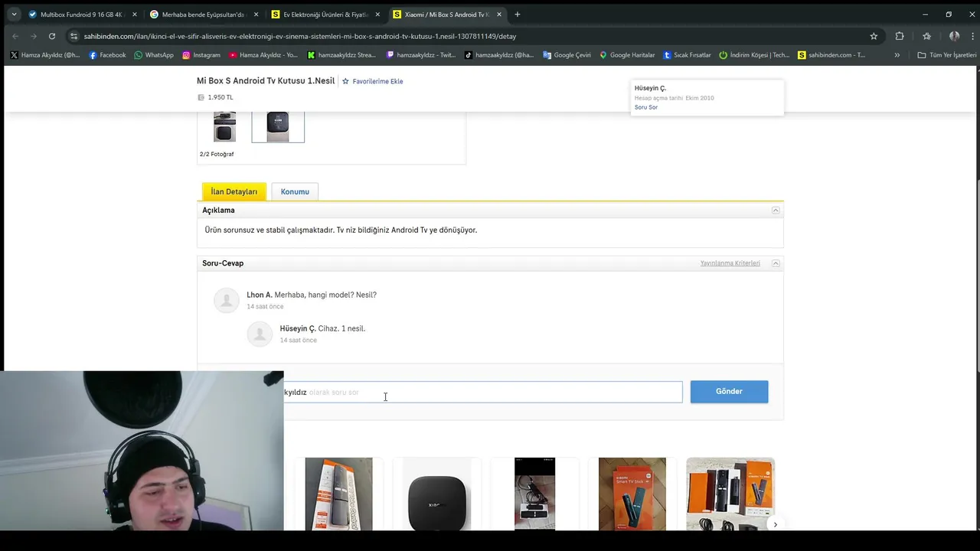The image size is (980, 551).
Task: Click the Soru Sor link under Hüseyin Ç.
Action: tap(646, 107)
